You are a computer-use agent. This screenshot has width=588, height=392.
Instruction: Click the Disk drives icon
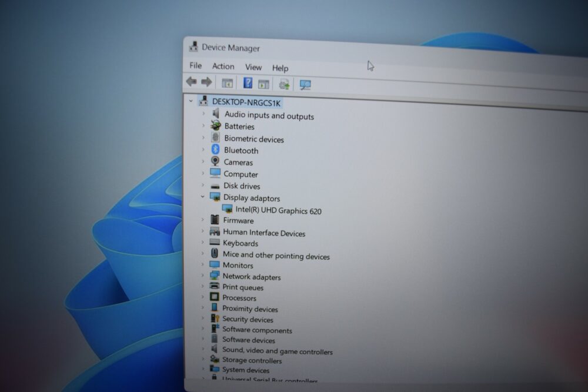pos(215,186)
